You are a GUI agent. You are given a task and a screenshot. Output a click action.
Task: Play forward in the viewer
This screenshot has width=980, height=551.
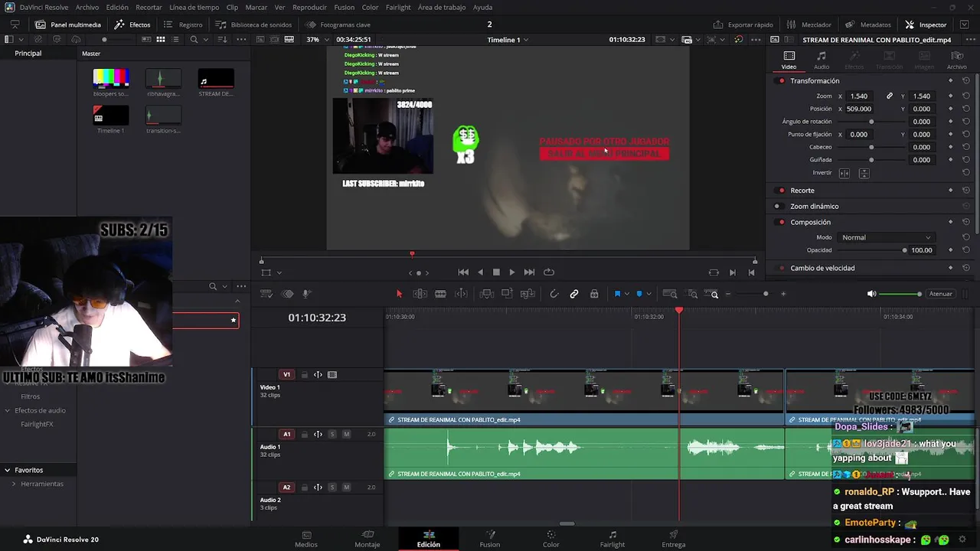click(512, 272)
